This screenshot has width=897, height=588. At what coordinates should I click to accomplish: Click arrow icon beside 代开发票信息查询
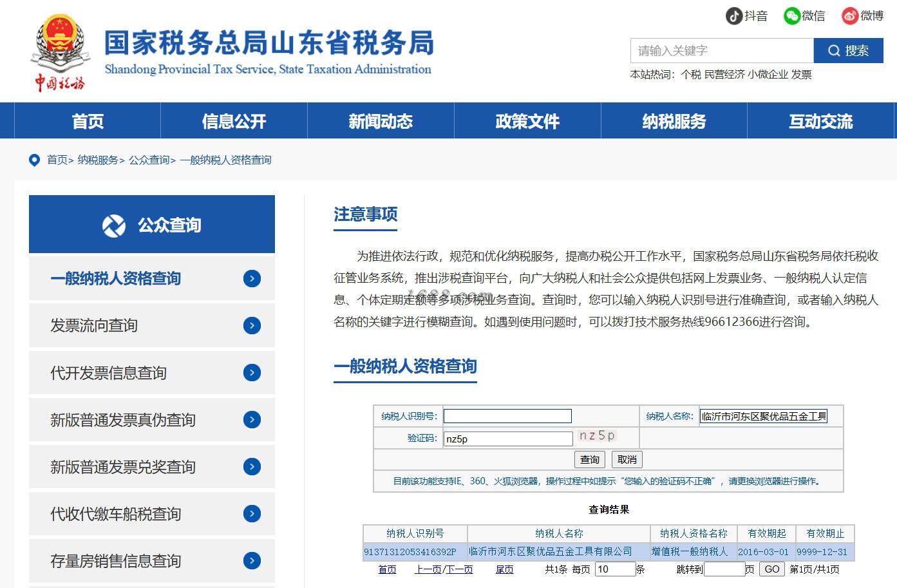coord(252,372)
